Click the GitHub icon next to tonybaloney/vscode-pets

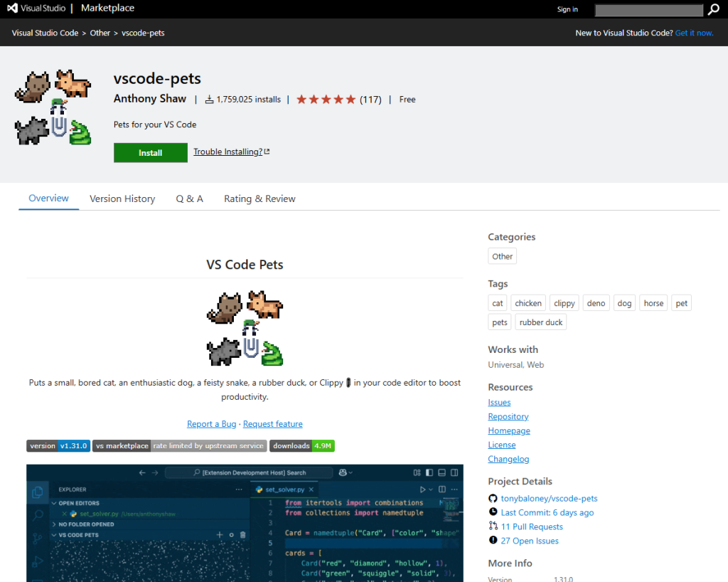493,498
